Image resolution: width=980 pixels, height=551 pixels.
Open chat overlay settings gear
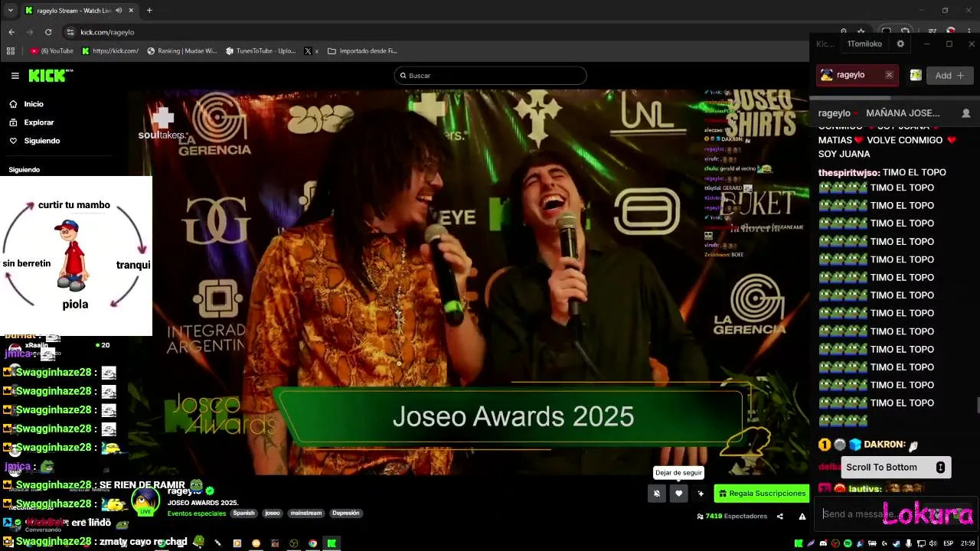pyautogui.click(x=900, y=44)
